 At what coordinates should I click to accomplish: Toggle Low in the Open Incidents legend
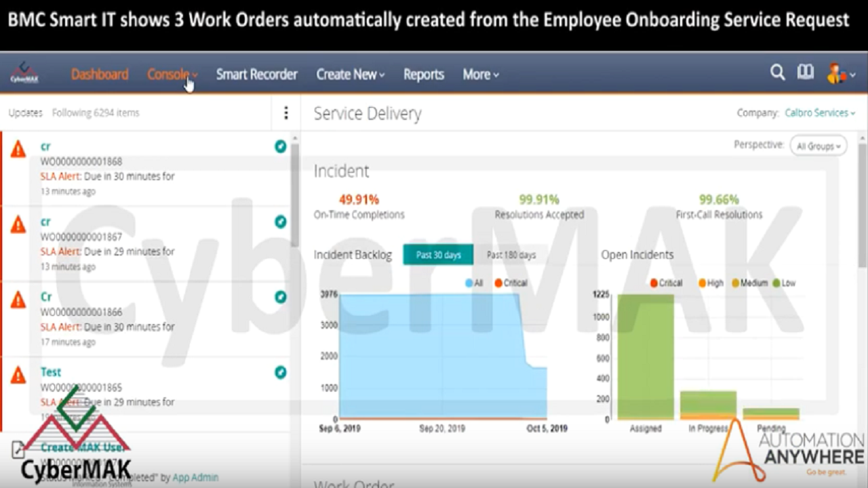coord(784,283)
